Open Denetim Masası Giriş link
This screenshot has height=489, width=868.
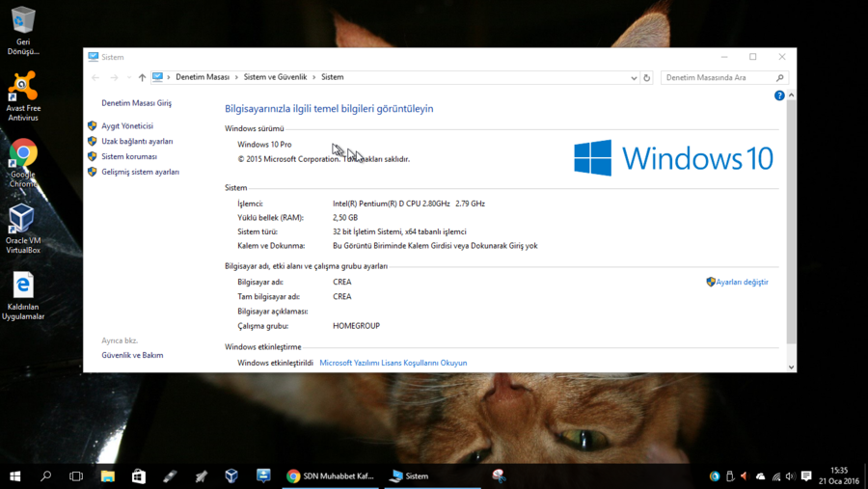(x=136, y=103)
